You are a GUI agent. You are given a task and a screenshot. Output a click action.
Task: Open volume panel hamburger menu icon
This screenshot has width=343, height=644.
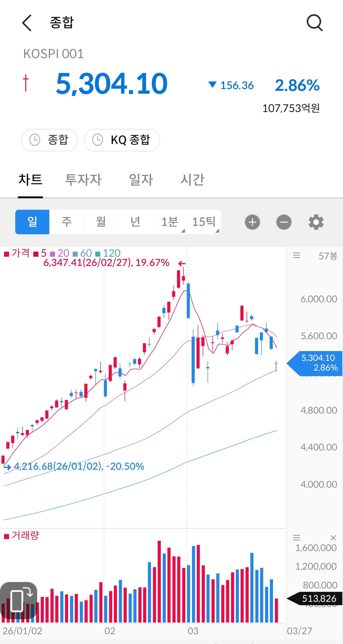(x=297, y=537)
